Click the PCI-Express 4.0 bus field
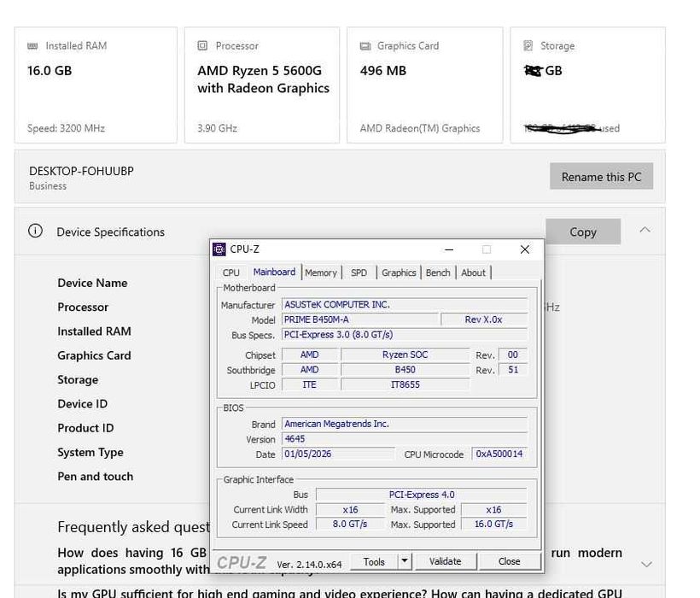Image resolution: width=700 pixels, height=598 pixels. [422, 495]
